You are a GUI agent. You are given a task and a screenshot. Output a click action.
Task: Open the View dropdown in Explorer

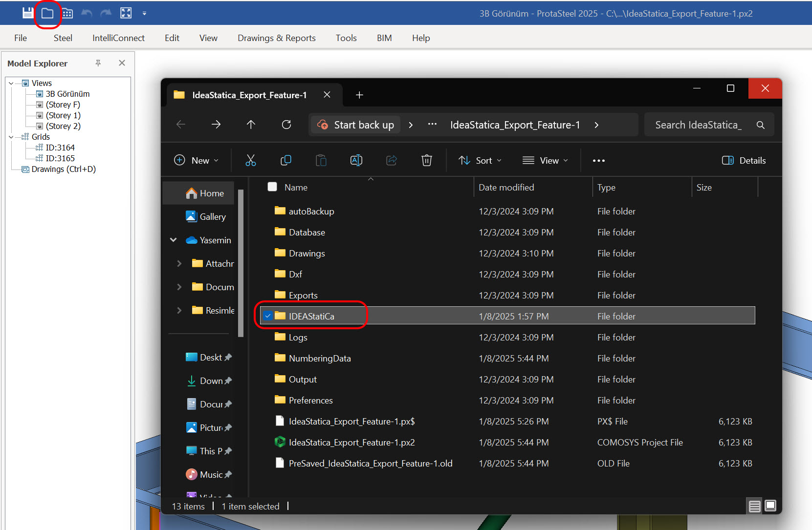point(546,160)
